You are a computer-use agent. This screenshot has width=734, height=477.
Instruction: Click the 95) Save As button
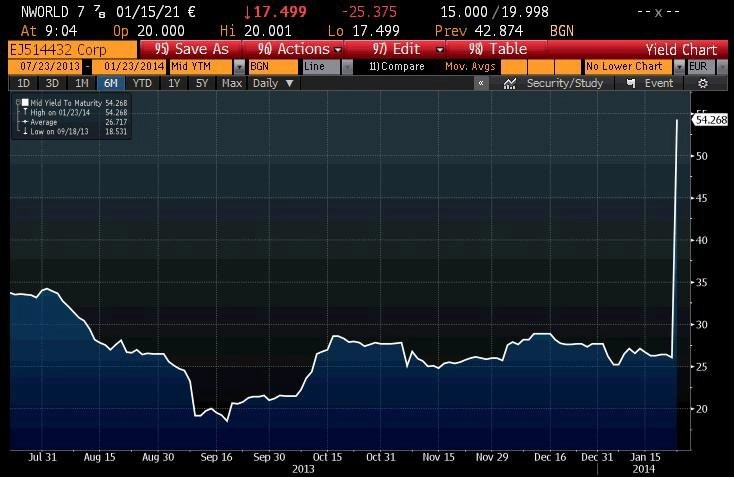[191, 49]
